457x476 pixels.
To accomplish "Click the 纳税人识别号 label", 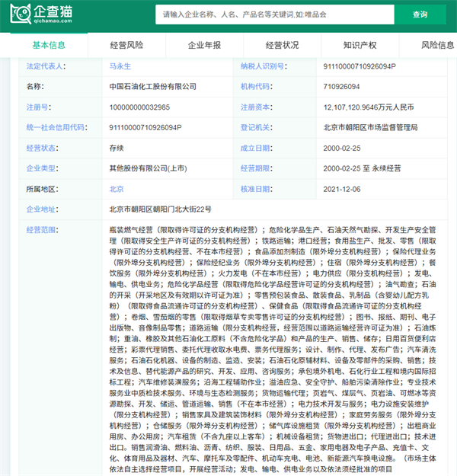I will point(262,66).
